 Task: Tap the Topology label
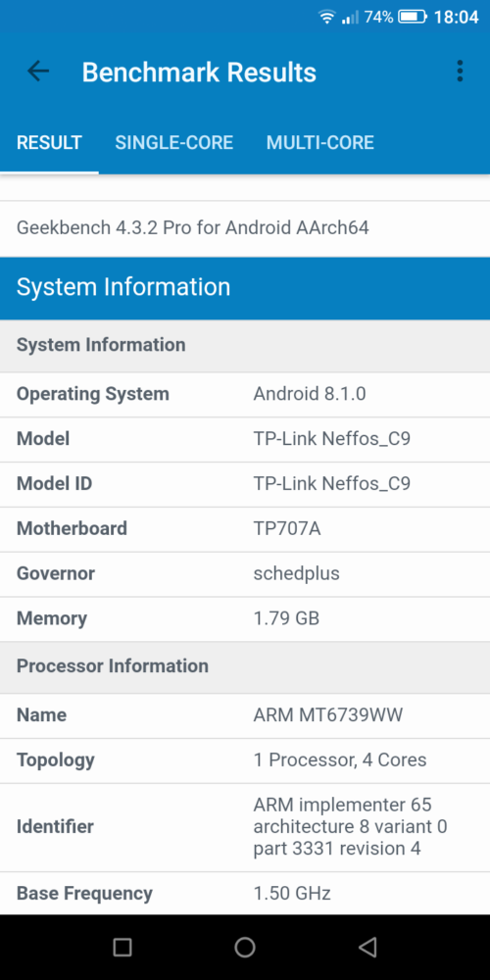click(x=55, y=760)
